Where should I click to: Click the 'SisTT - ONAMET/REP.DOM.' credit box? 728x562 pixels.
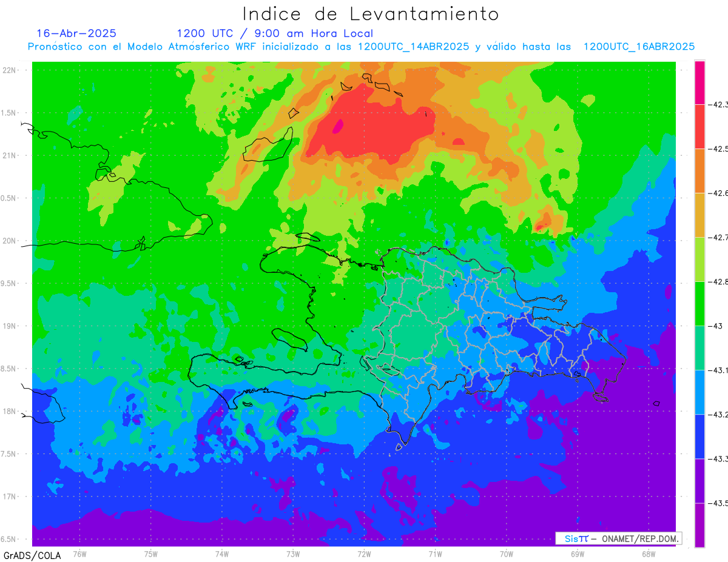[619, 538]
